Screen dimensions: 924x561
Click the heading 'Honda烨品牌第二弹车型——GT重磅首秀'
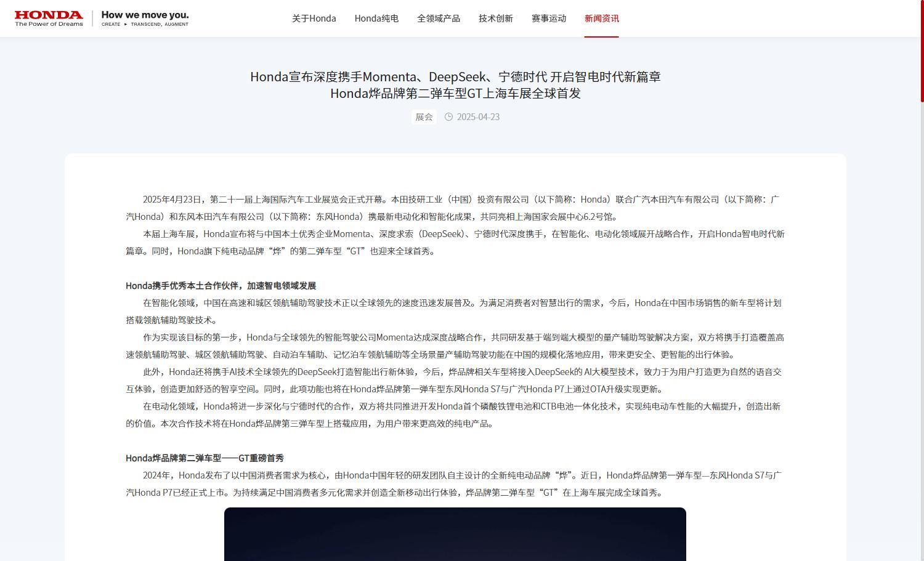(x=205, y=458)
